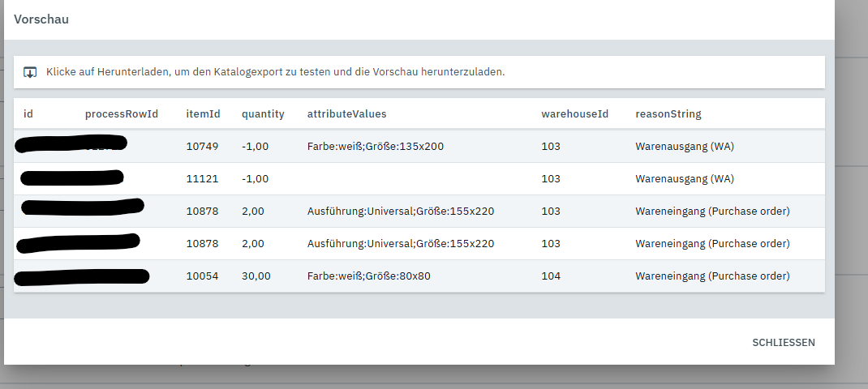Click attribute Farbe:weiß;Größe:135x200

pyautogui.click(x=375, y=147)
